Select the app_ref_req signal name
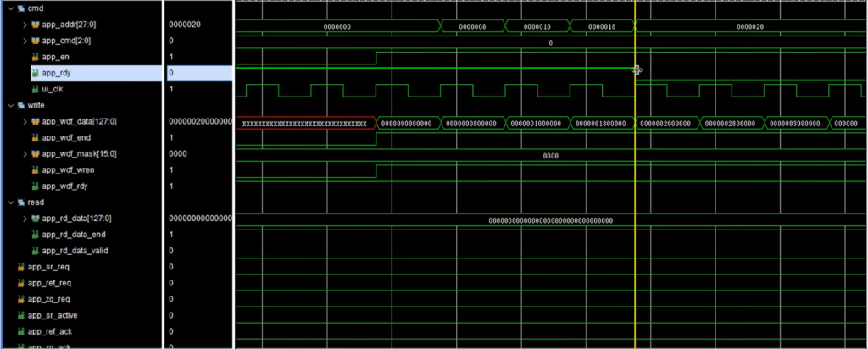 (49, 283)
